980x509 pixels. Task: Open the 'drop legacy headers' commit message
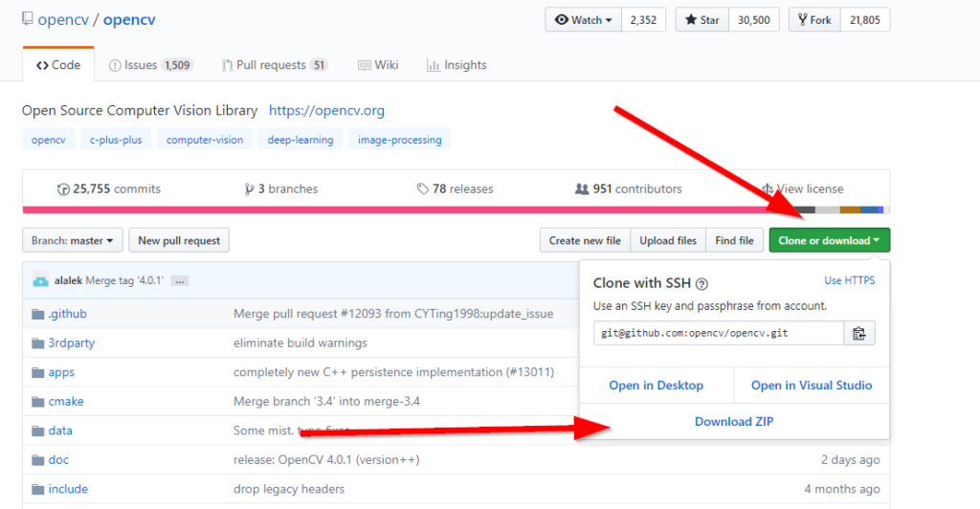(289, 489)
